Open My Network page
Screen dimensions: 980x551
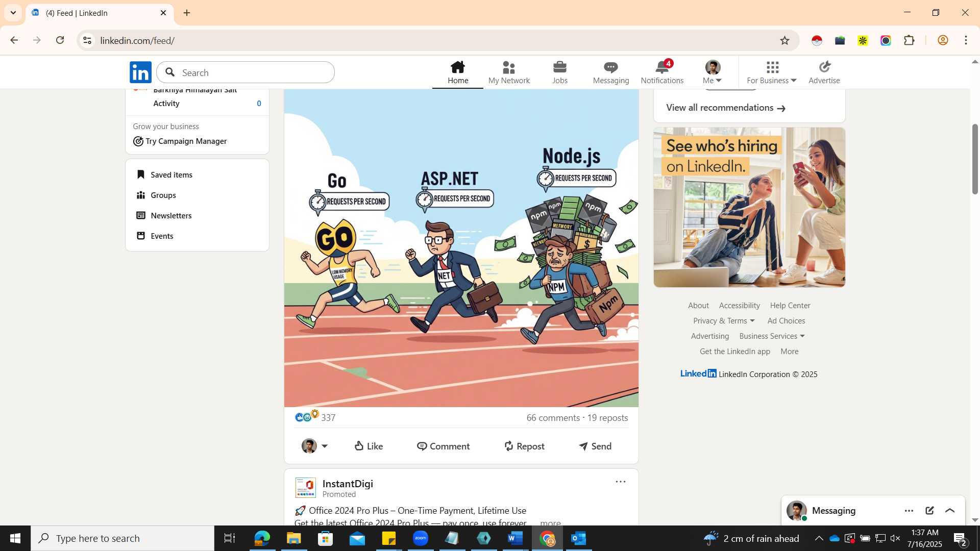pos(509,72)
